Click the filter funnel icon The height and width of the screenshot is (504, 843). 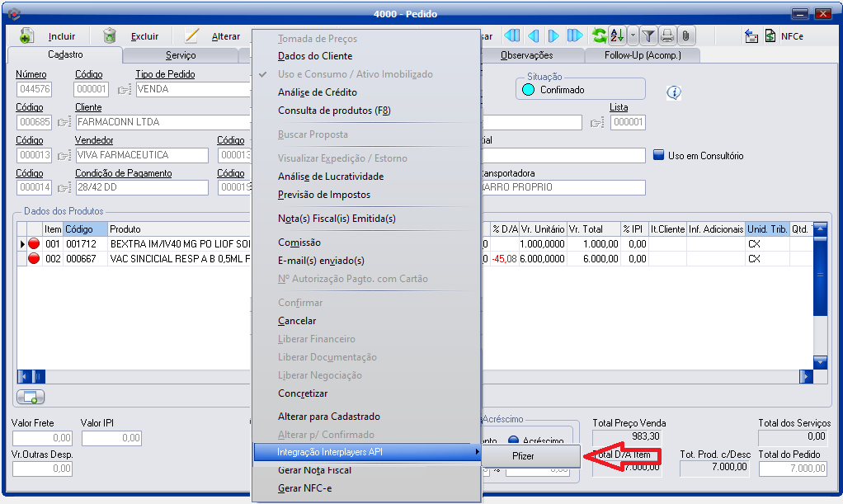click(648, 35)
